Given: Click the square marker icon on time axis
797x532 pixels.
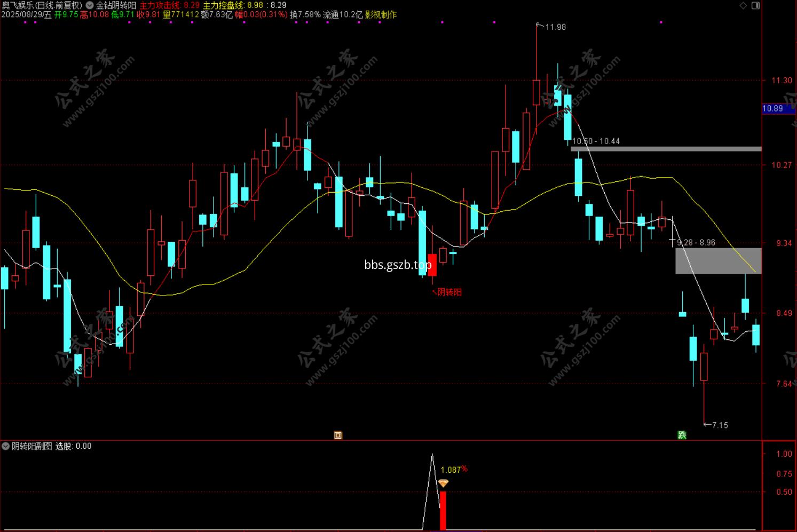Looking at the screenshot, I should 338,435.
